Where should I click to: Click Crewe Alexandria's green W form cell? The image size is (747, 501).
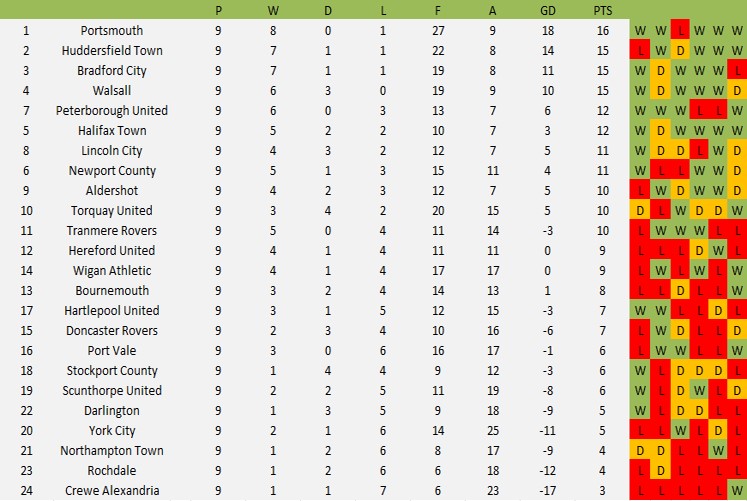737,490
